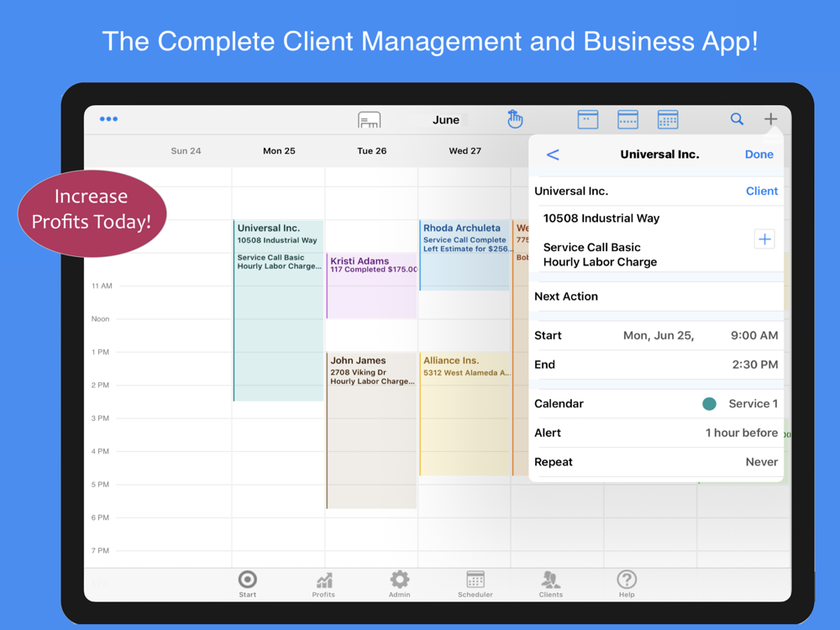Open the search magnifier
840x630 pixels.
point(738,119)
